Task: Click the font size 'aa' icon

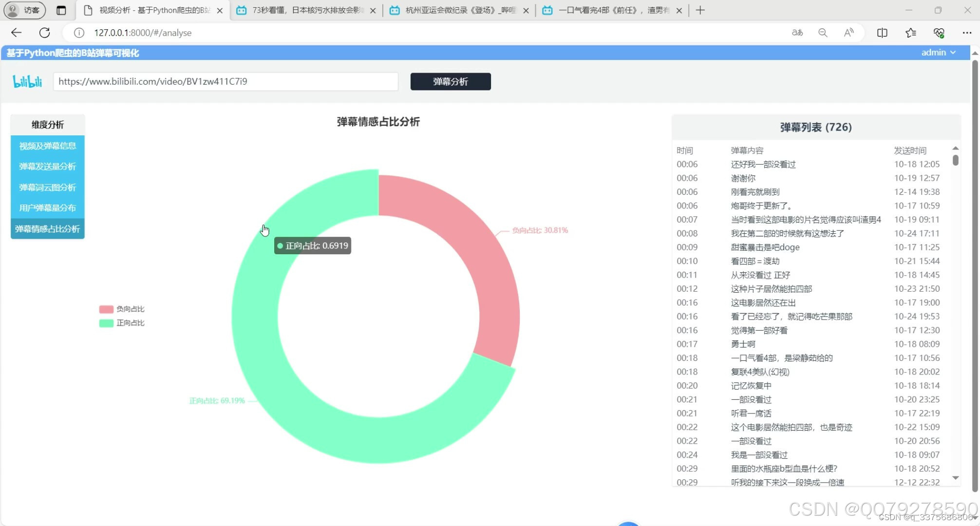Action: click(797, 33)
